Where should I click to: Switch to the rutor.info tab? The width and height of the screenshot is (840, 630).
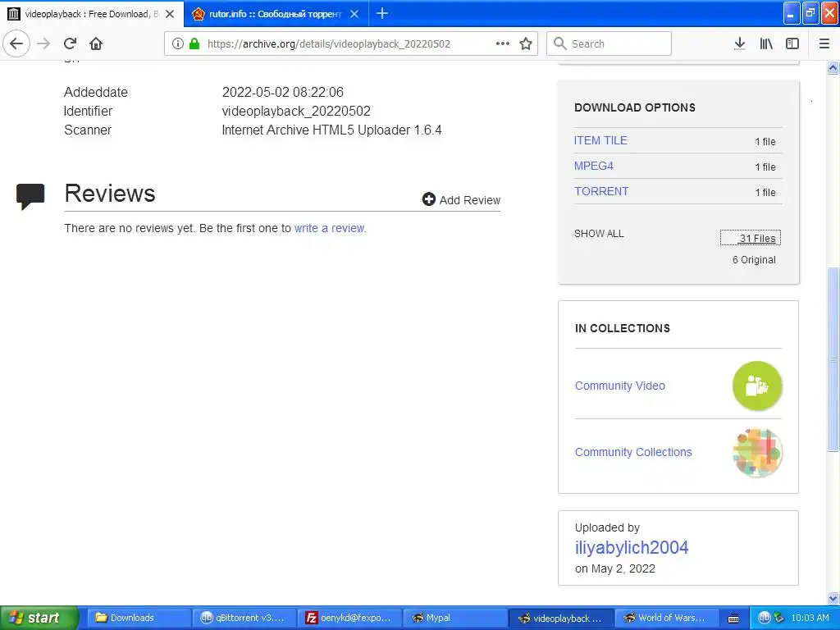pyautogui.click(x=275, y=14)
